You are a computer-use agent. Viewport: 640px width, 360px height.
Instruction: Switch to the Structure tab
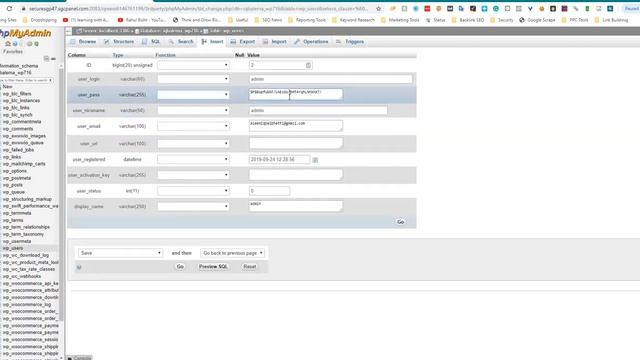pyautogui.click(x=119, y=42)
